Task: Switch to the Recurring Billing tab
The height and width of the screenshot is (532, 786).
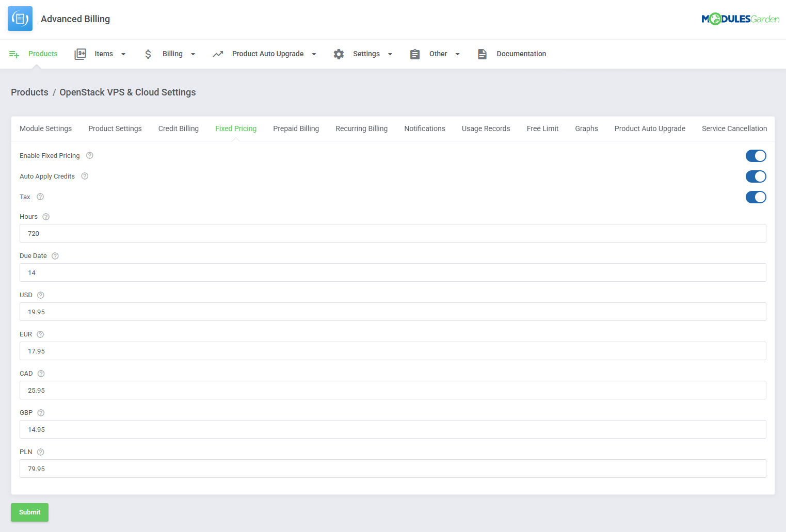Action: [x=361, y=128]
